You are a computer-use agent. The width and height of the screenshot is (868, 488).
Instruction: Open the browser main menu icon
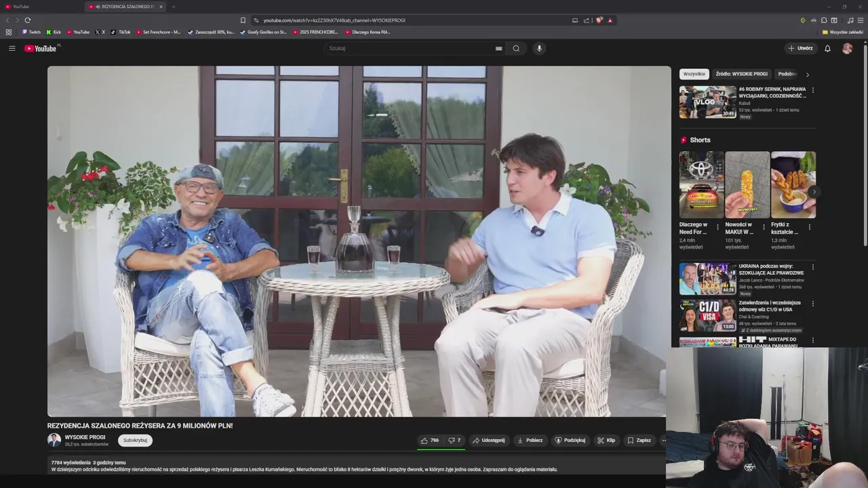861,20
